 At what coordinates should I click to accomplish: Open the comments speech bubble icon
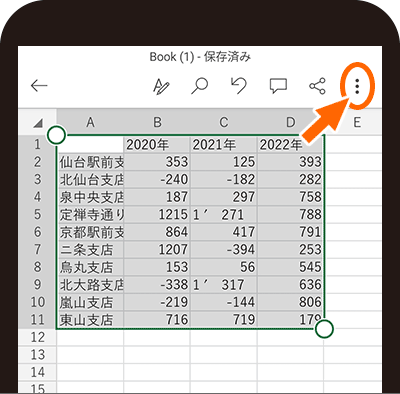[x=278, y=86]
